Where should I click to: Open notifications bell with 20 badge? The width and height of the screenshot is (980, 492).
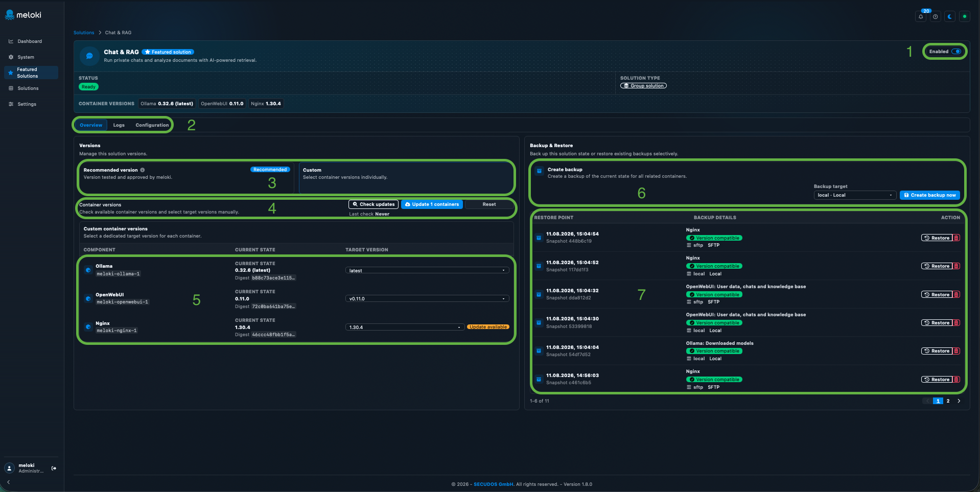tap(921, 16)
